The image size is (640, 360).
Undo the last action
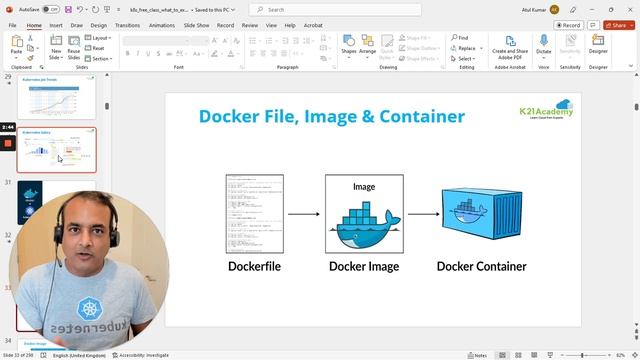coord(80,9)
